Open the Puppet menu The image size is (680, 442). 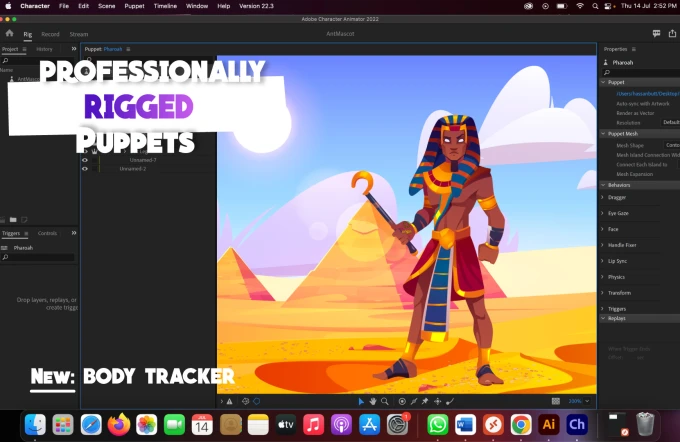134,6
